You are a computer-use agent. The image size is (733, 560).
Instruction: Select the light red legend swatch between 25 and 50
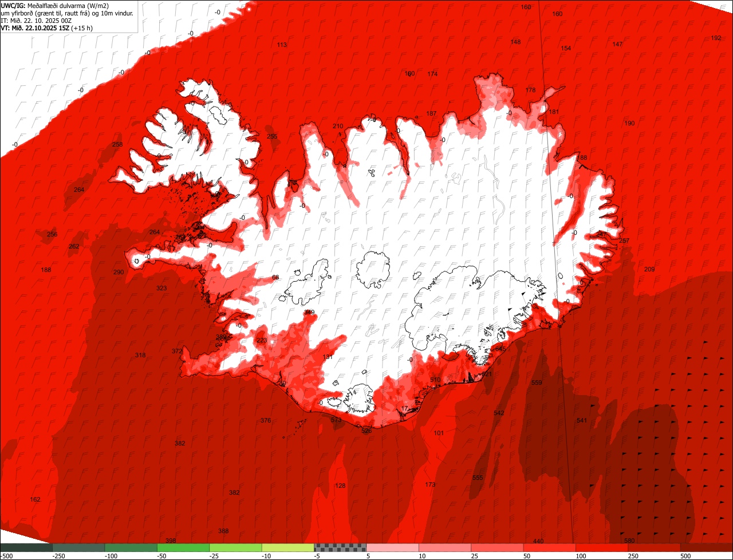(x=497, y=547)
